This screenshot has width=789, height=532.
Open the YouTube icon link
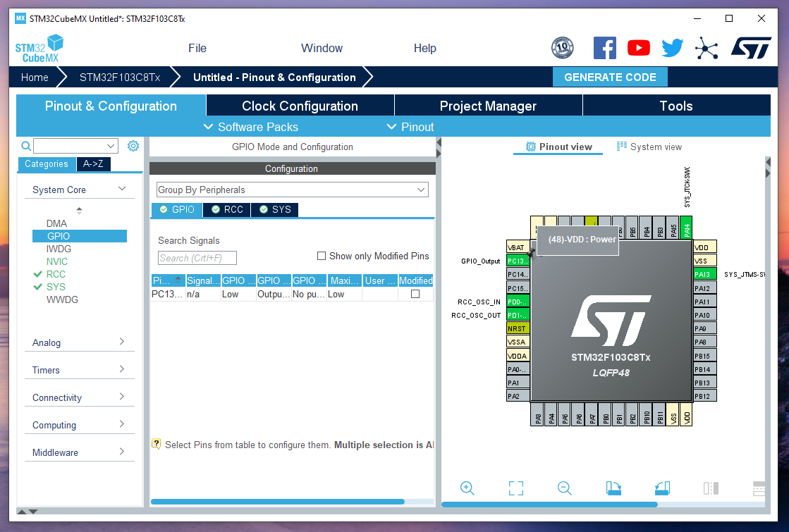click(x=639, y=49)
